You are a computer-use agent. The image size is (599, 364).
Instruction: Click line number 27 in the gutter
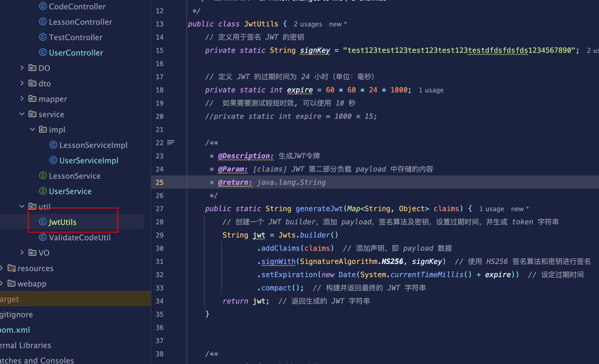click(x=160, y=209)
